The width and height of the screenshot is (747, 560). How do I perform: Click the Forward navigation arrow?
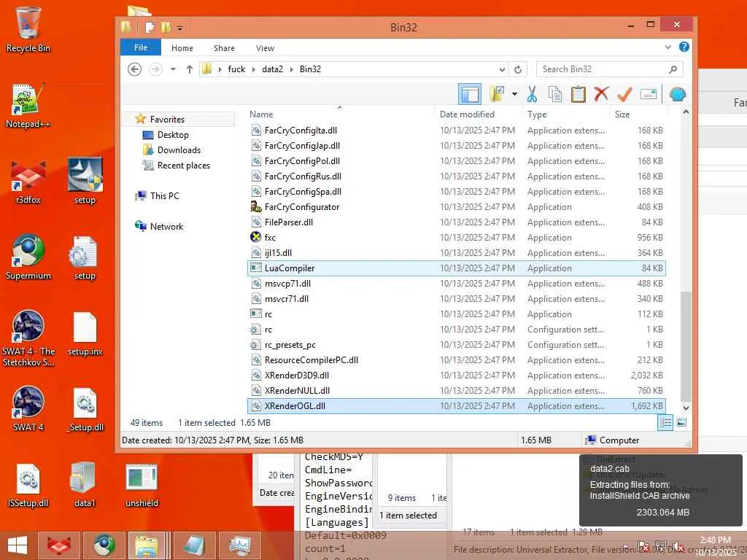click(x=155, y=69)
